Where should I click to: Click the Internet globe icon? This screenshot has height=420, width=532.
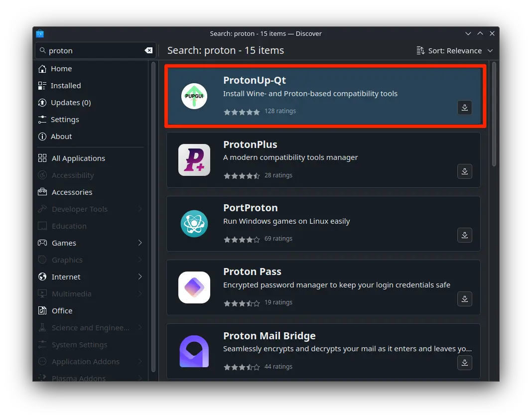click(42, 277)
